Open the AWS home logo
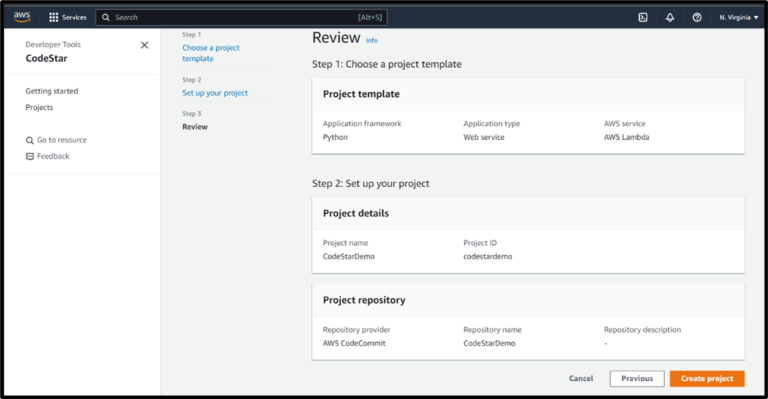 coord(22,17)
